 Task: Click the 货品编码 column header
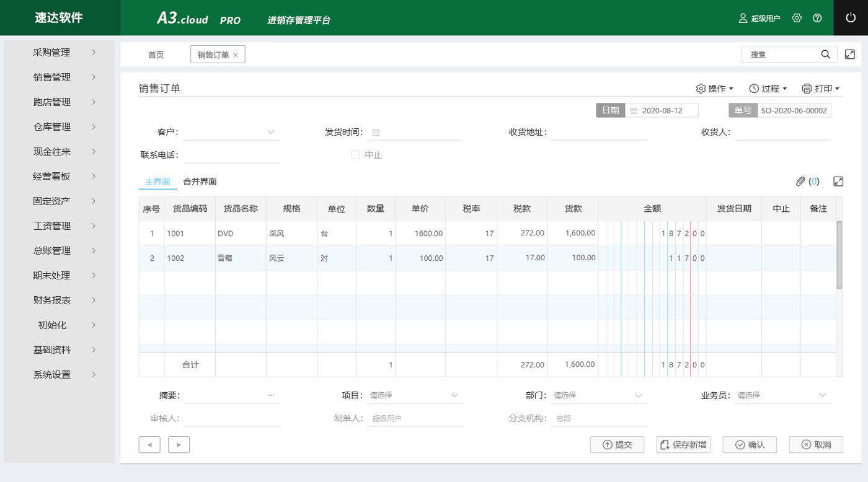click(190, 209)
